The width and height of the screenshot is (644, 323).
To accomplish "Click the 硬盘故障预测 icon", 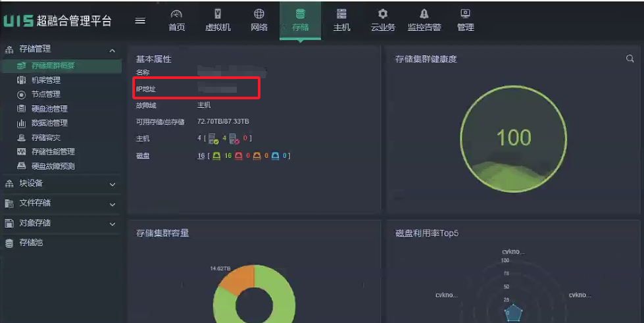I will tap(21, 166).
